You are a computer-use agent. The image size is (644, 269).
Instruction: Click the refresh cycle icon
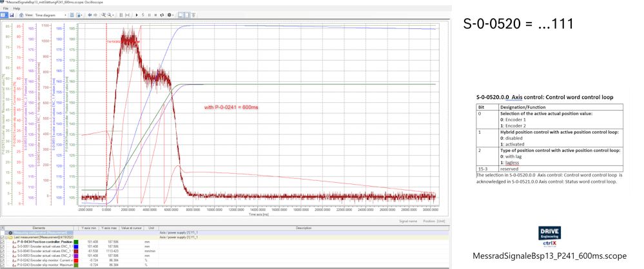162,15
